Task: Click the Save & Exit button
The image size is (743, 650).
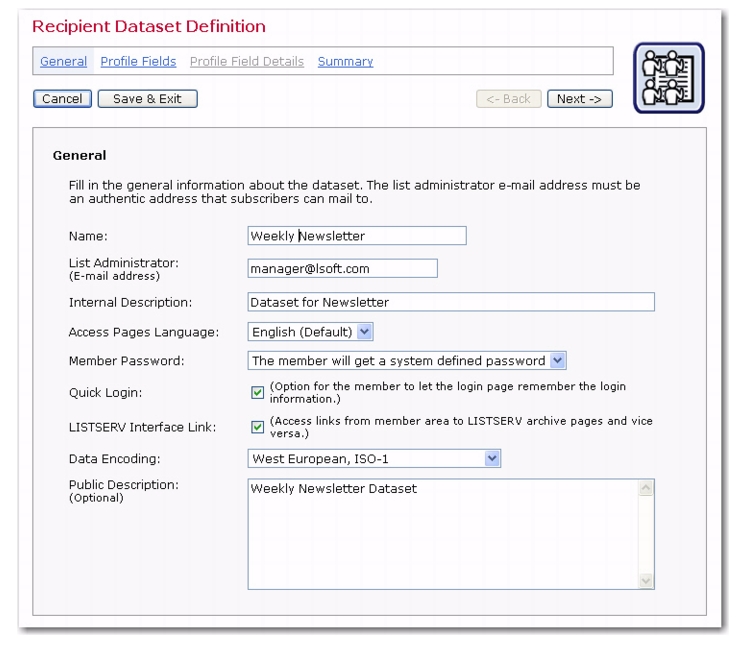Action: click(x=147, y=99)
